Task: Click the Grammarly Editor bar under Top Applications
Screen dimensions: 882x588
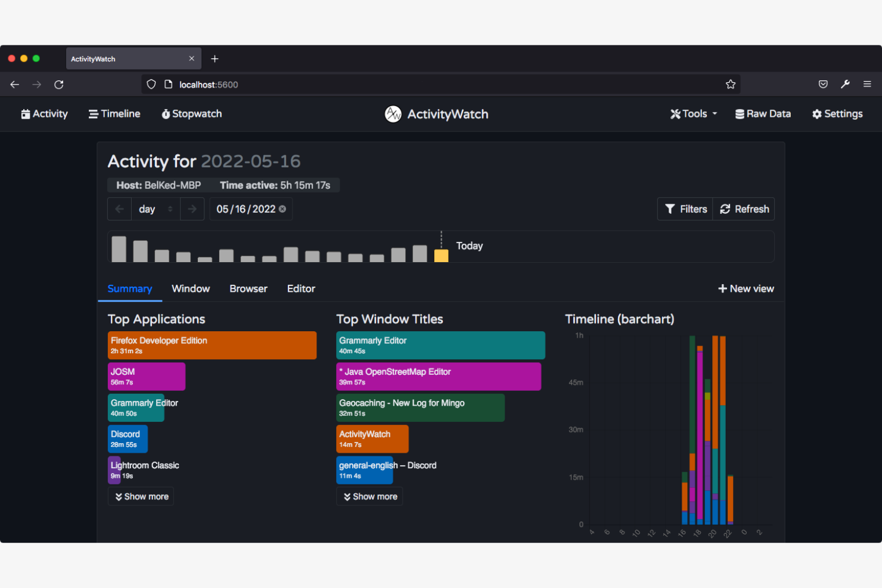Action: pyautogui.click(x=136, y=408)
